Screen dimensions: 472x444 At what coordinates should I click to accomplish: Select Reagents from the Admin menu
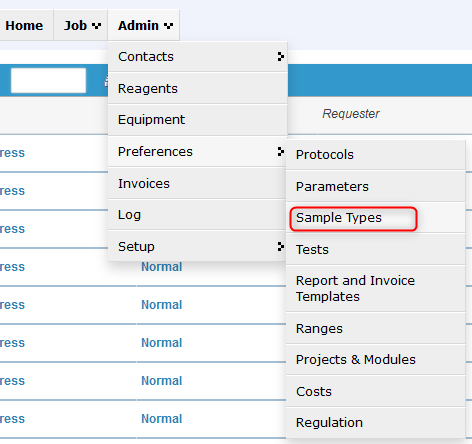198,89
